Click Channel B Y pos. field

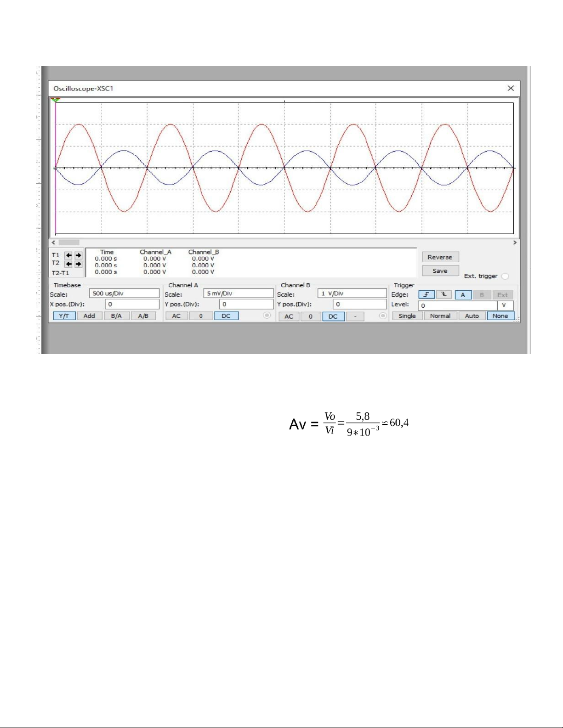click(360, 304)
